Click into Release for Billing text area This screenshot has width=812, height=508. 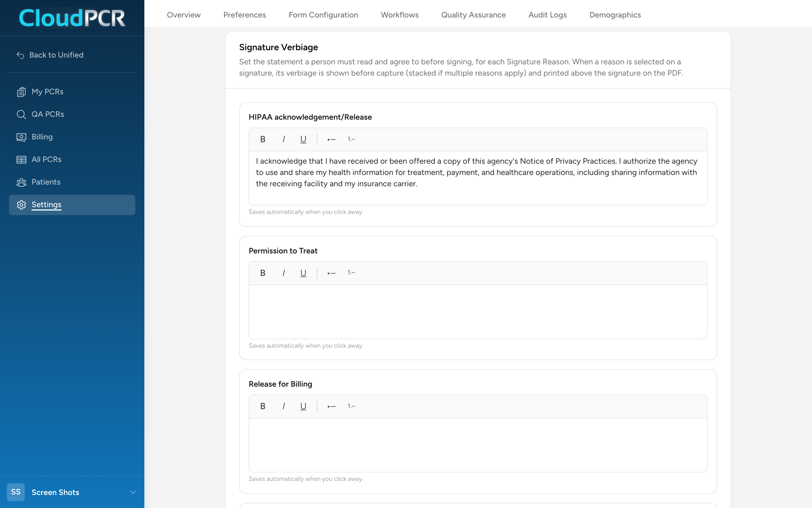pyautogui.click(x=478, y=445)
